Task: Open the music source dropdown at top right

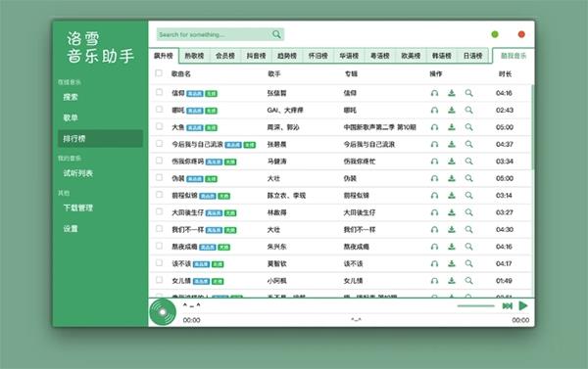Action: 513,56
